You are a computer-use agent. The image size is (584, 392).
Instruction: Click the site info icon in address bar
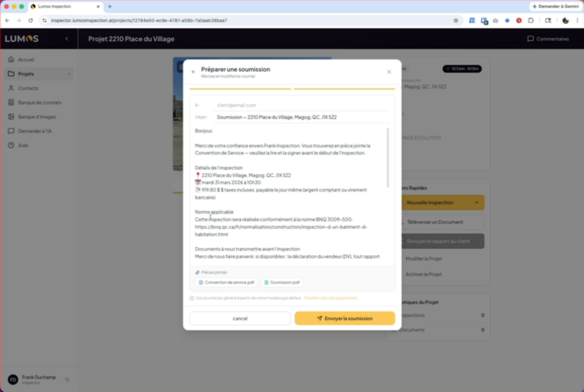pos(44,21)
